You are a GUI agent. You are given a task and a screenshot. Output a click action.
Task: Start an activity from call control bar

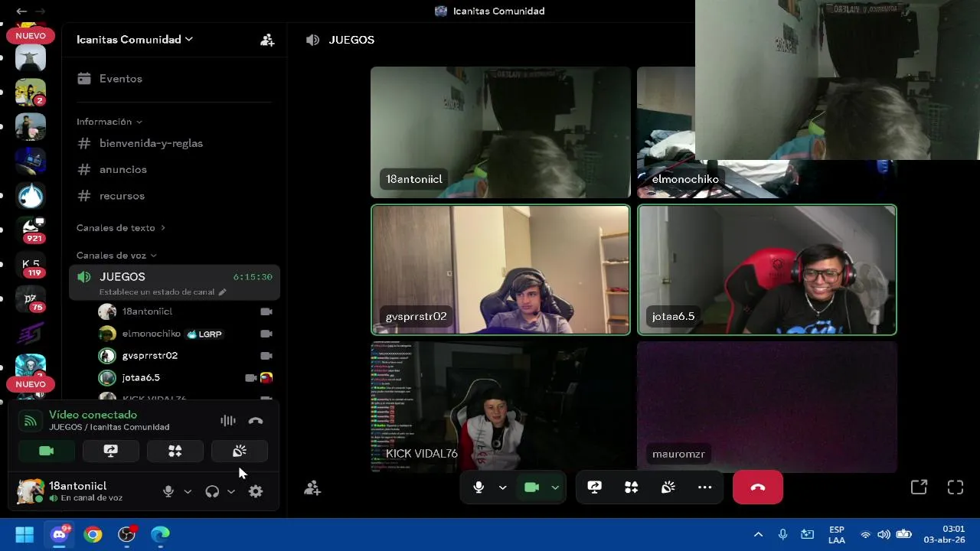tap(631, 487)
